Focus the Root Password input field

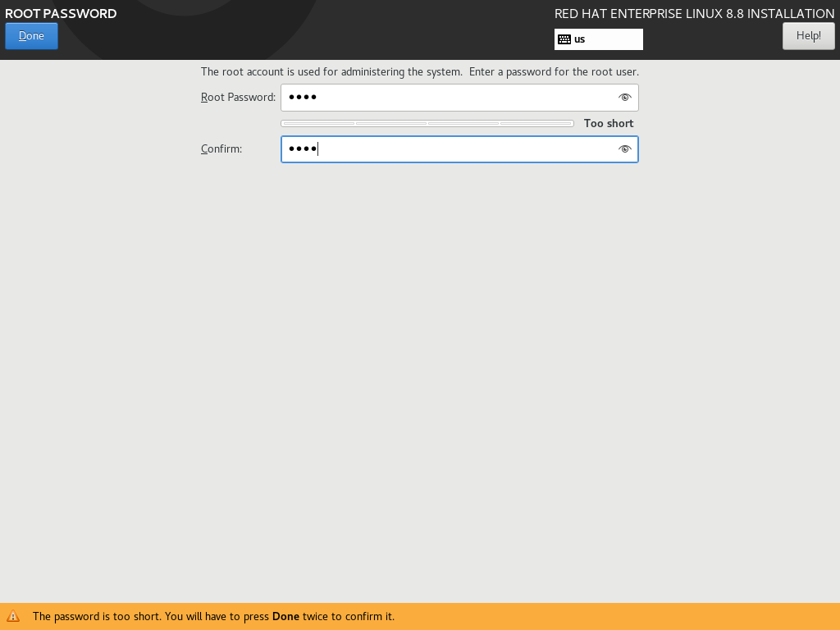click(459, 98)
